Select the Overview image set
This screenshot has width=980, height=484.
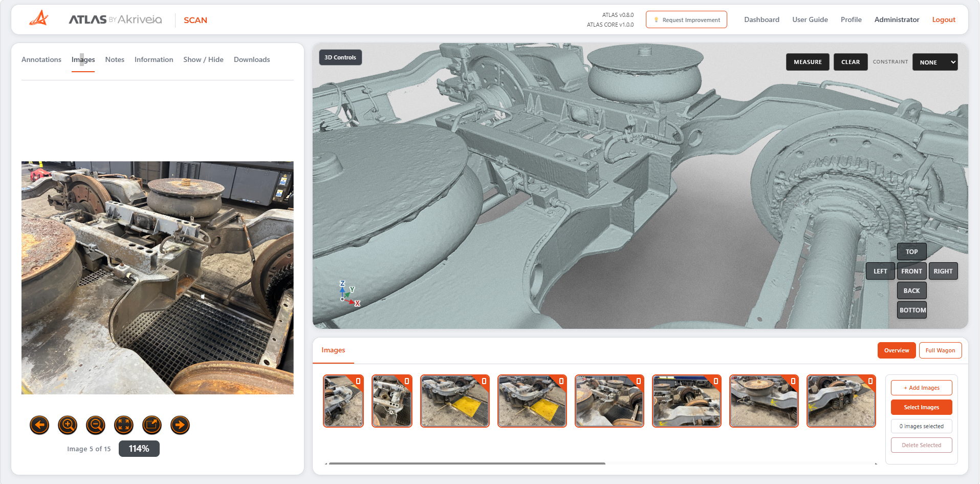(897, 350)
